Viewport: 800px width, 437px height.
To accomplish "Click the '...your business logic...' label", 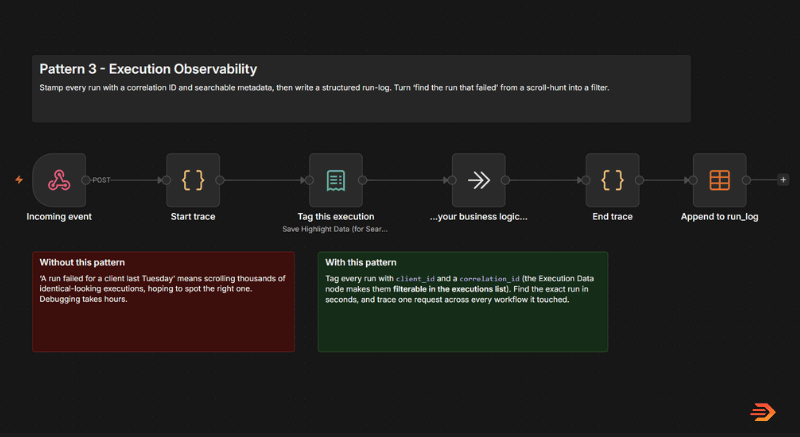I will pyautogui.click(x=479, y=217).
